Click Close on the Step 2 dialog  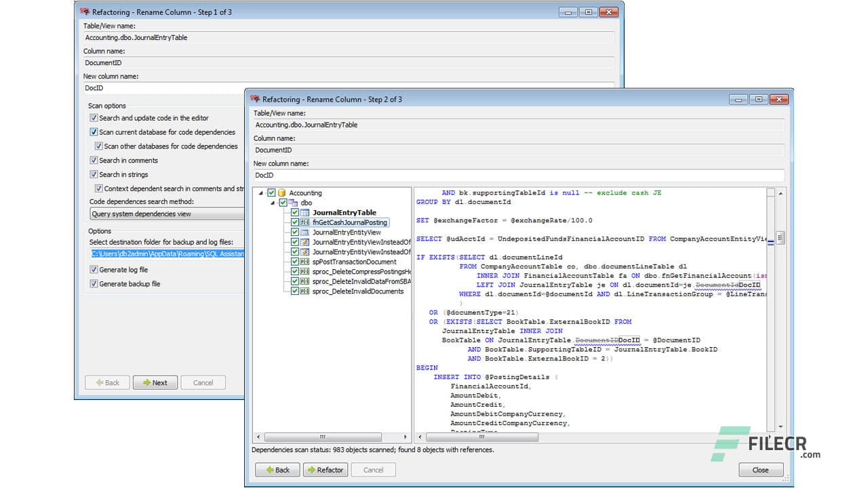tap(761, 470)
